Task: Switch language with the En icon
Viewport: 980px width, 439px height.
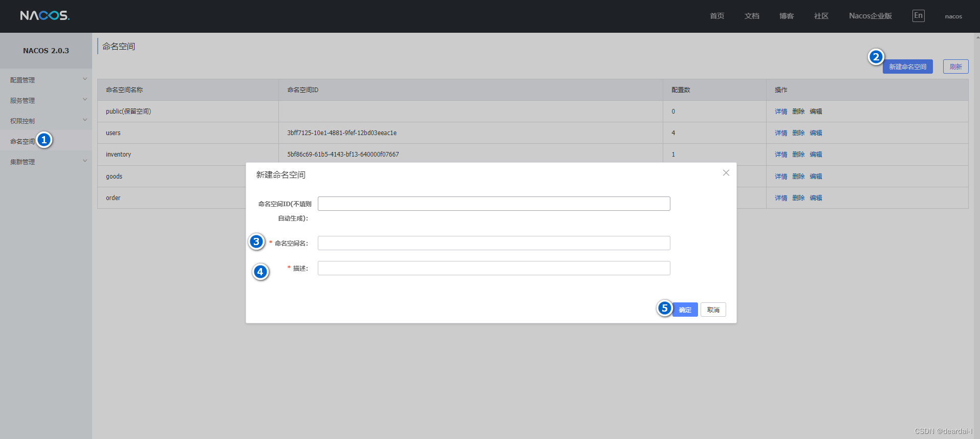Action: [x=918, y=16]
